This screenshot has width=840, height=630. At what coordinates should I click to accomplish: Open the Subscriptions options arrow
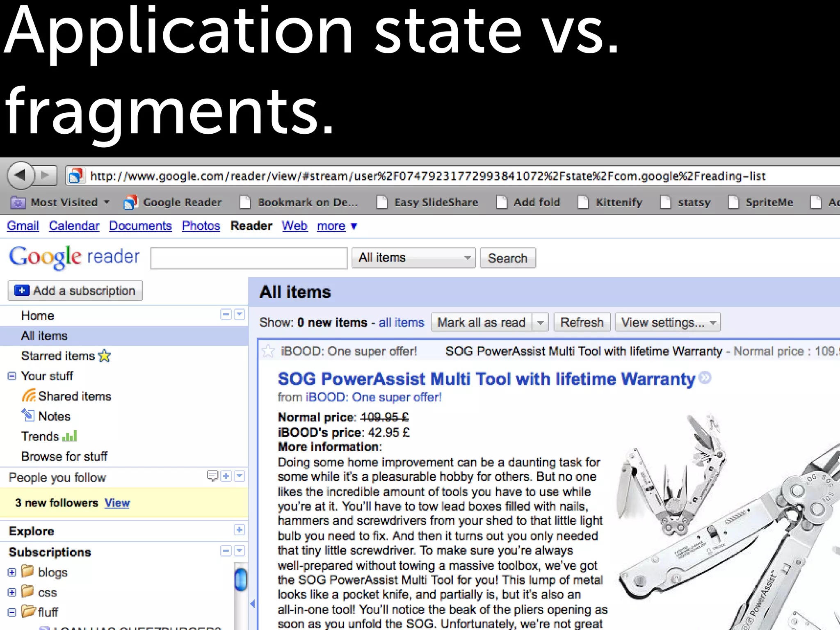click(x=240, y=550)
